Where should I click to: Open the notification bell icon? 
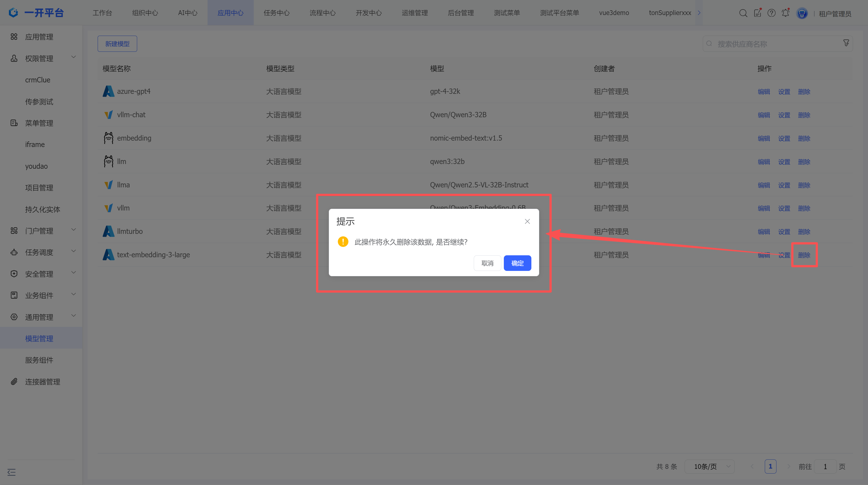[785, 13]
